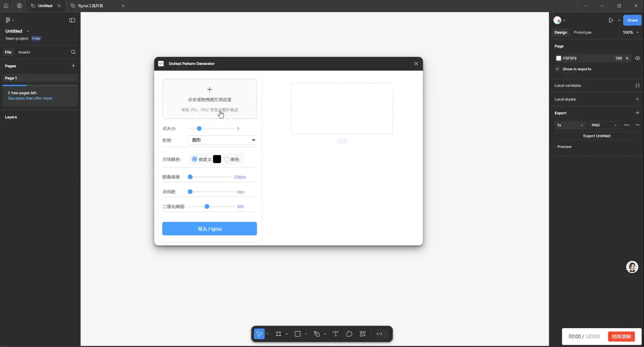
Task: Click the Share button
Action: click(x=632, y=20)
